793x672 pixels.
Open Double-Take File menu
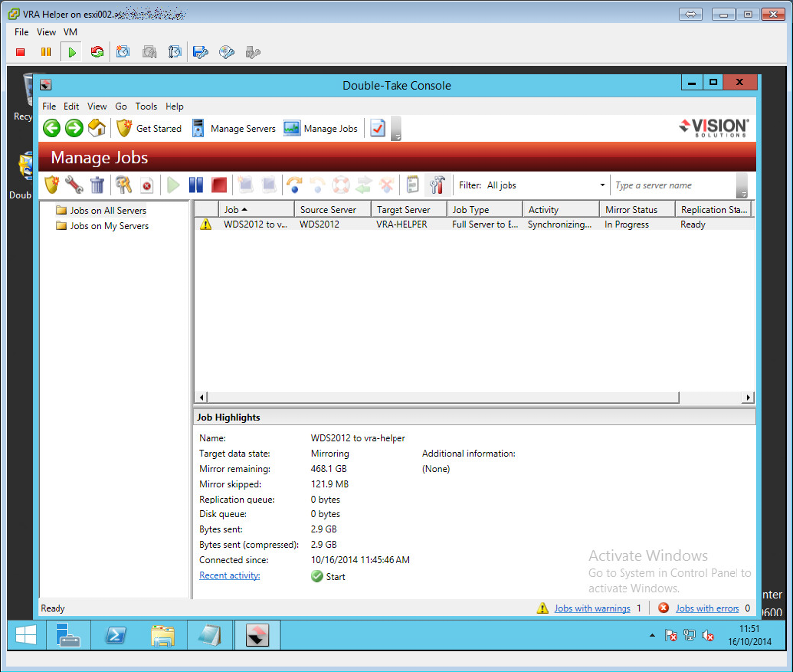pyautogui.click(x=49, y=106)
